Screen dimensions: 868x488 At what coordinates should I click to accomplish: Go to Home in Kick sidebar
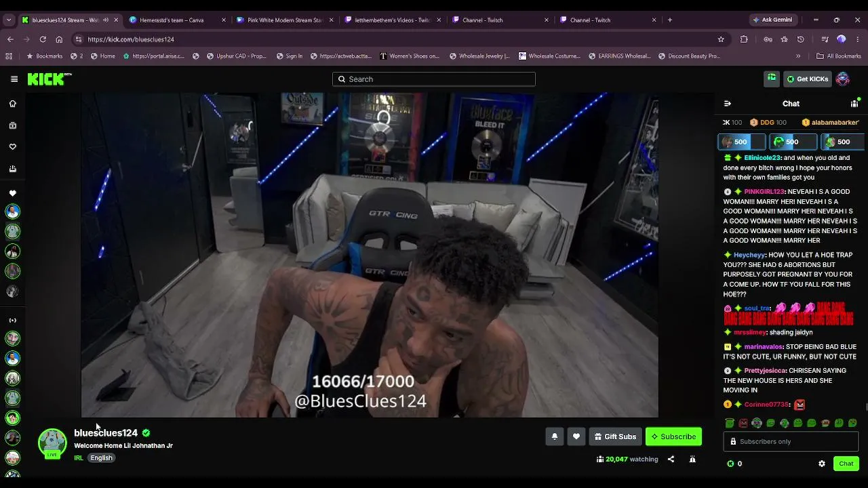(x=12, y=104)
